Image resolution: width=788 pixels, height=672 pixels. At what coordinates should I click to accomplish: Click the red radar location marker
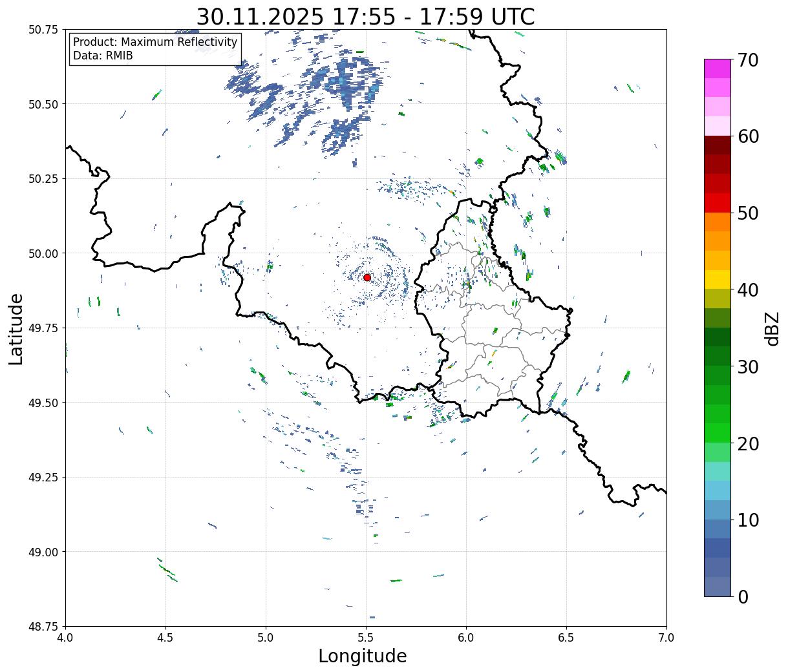pos(367,277)
